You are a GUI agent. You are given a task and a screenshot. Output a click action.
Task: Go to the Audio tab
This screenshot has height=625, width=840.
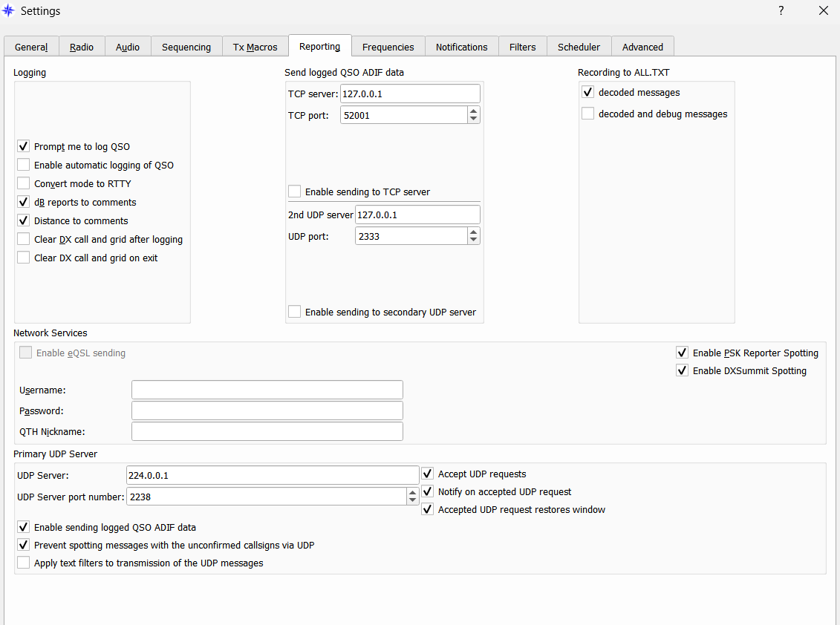click(x=128, y=47)
